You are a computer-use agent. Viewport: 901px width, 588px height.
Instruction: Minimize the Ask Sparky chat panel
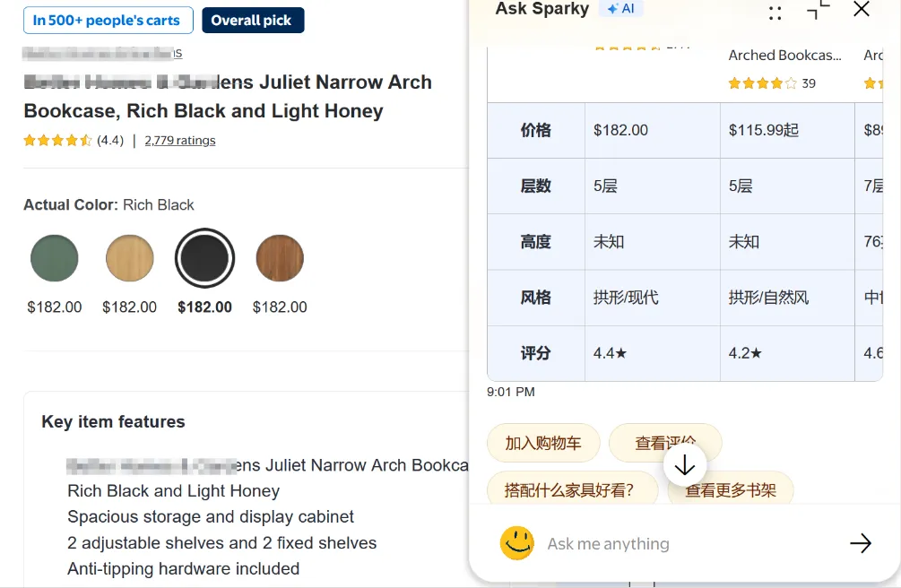[819, 10]
